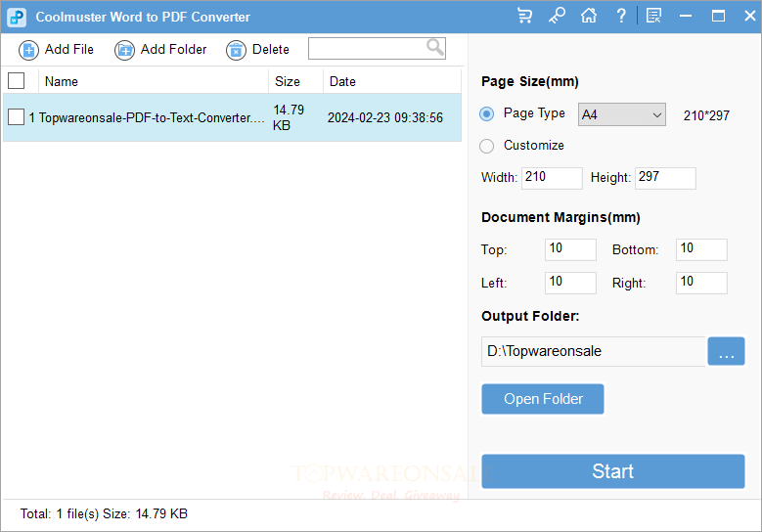Click the Width input field
762x532 pixels.
pyautogui.click(x=552, y=178)
